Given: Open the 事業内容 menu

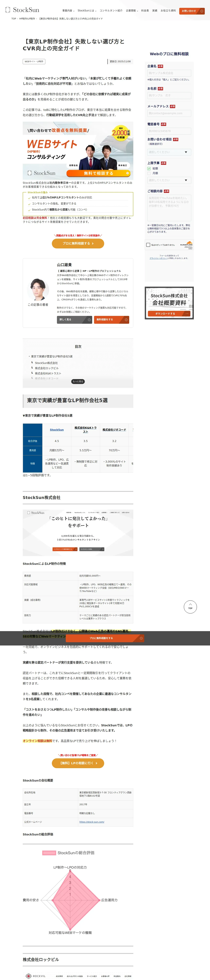Looking at the screenshot, I should click(68, 11).
